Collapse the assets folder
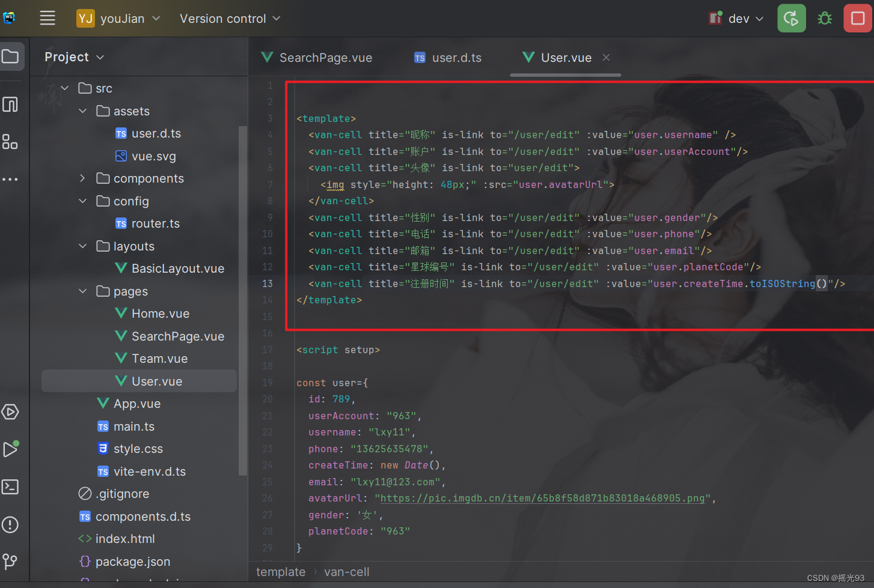Screen dimensions: 874x588 (83, 111)
